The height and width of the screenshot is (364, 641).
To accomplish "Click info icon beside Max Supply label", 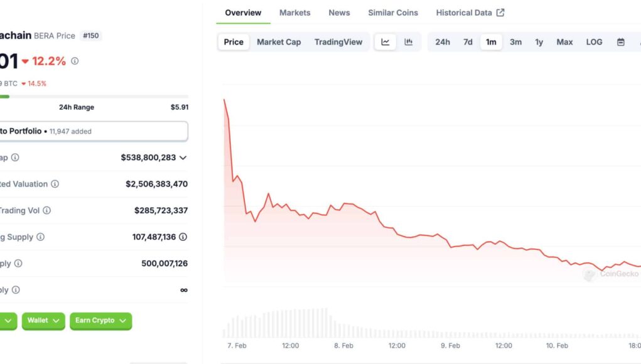I will coord(16,290).
